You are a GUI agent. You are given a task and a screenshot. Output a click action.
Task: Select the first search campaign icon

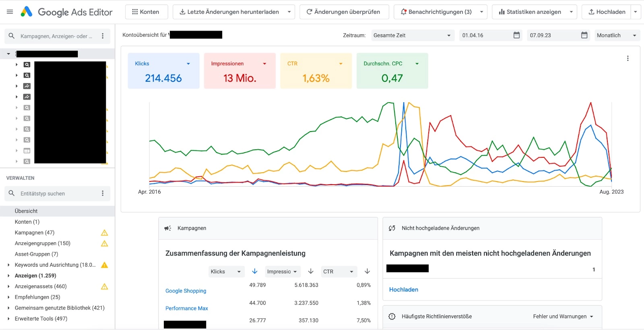pos(27,64)
